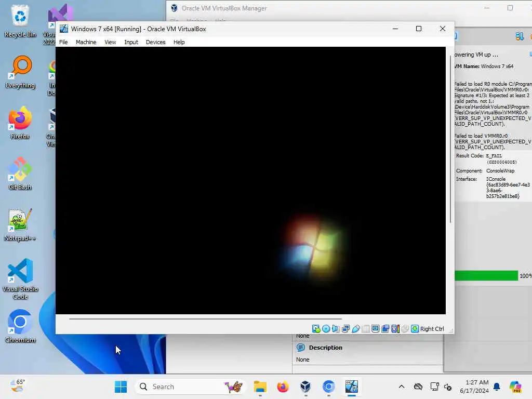Minimize the Windows 7 x64 VM window
The width and height of the screenshot is (532, 399).
click(x=395, y=29)
